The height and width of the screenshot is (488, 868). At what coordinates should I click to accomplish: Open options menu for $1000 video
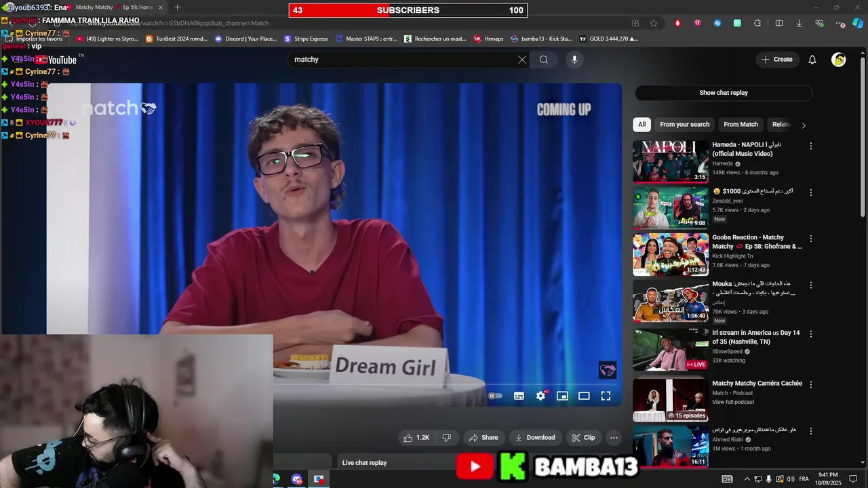click(x=810, y=192)
